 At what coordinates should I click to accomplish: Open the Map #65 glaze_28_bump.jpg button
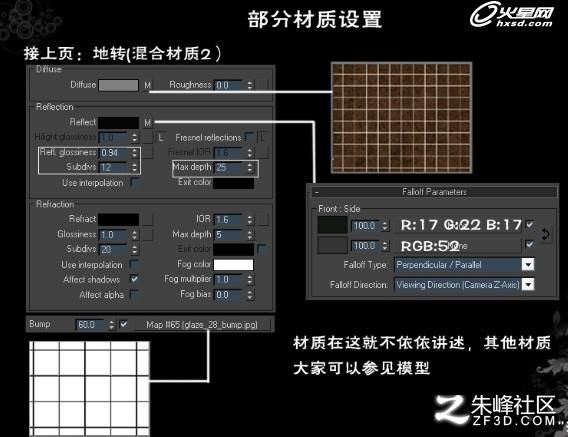pyautogui.click(x=202, y=324)
